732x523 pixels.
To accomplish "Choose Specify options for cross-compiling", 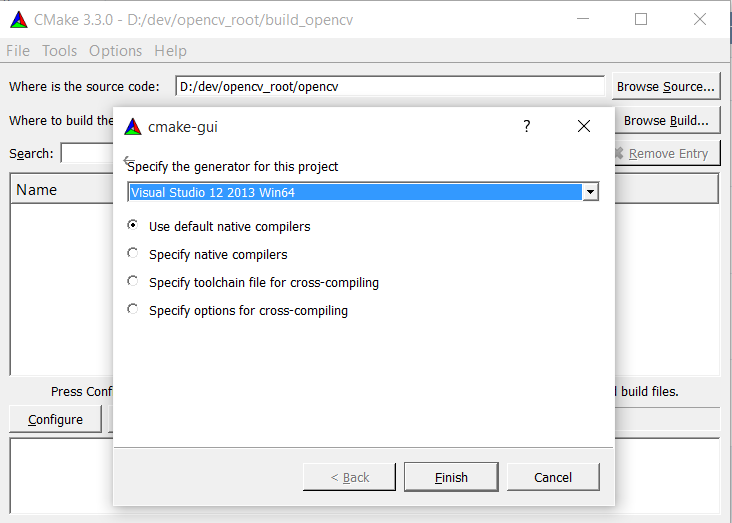I will click(x=133, y=310).
